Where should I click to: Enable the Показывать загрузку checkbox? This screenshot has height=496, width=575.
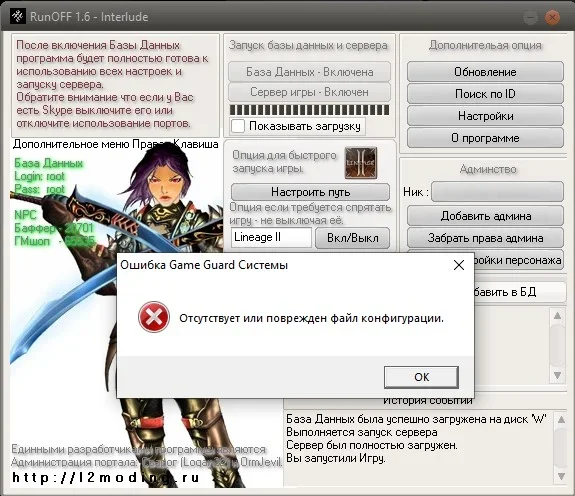coord(238,126)
